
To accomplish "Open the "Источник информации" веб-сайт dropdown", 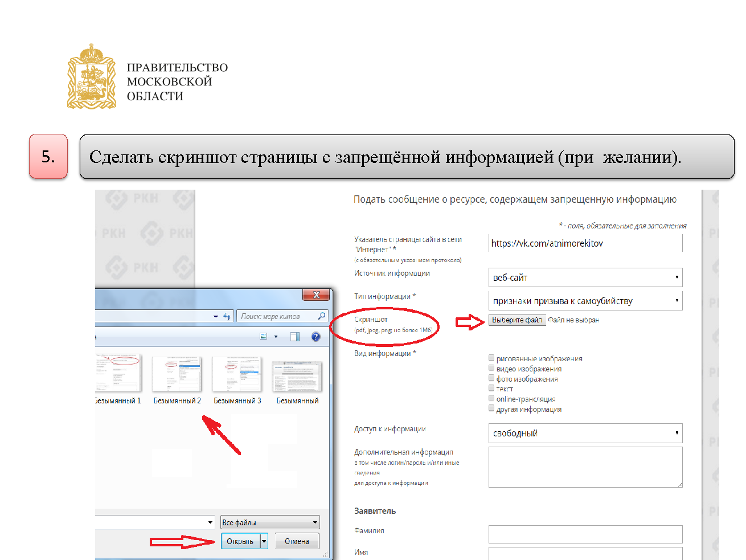I will point(585,277).
